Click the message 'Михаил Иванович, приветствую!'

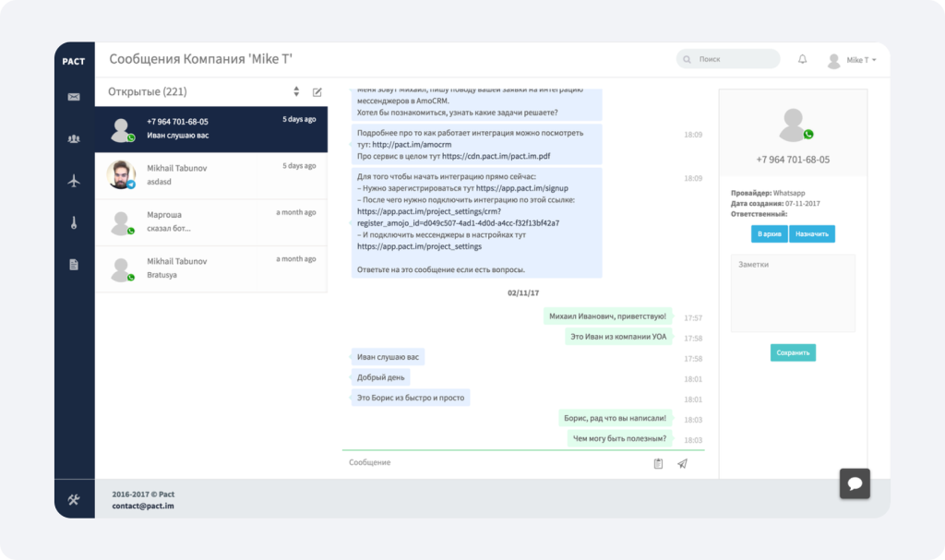coord(607,316)
